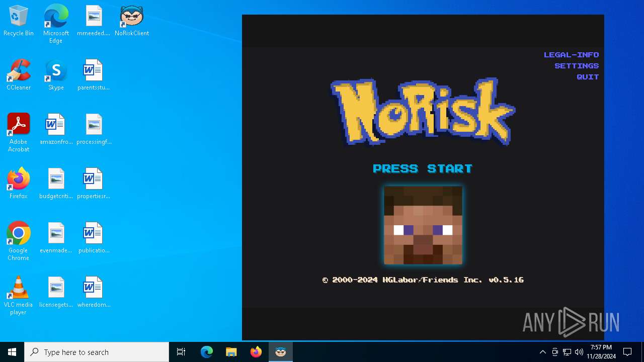Click the PRESS START text
This screenshot has height=362, width=644.
coord(423,168)
